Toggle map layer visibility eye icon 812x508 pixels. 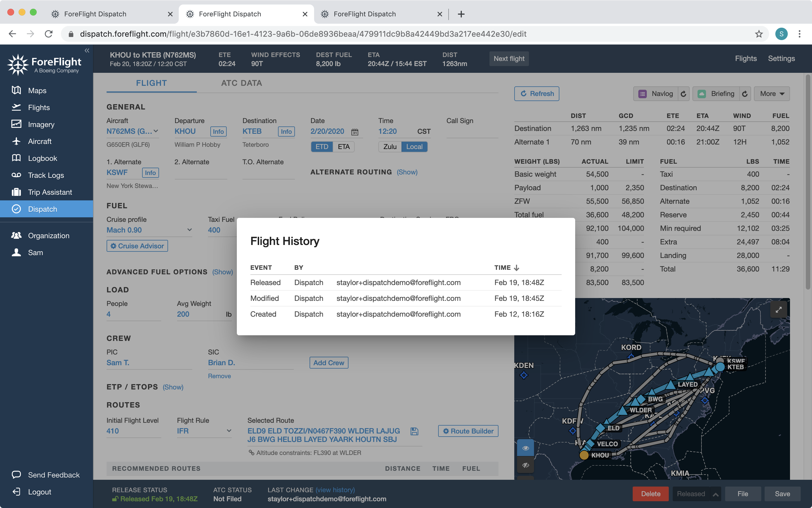click(x=526, y=448)
